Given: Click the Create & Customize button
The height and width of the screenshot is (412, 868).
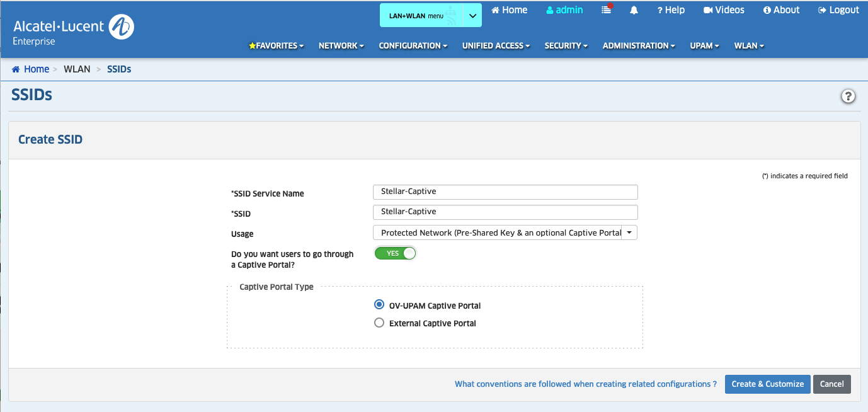Looking at the screenshot, I should [767, 384].
